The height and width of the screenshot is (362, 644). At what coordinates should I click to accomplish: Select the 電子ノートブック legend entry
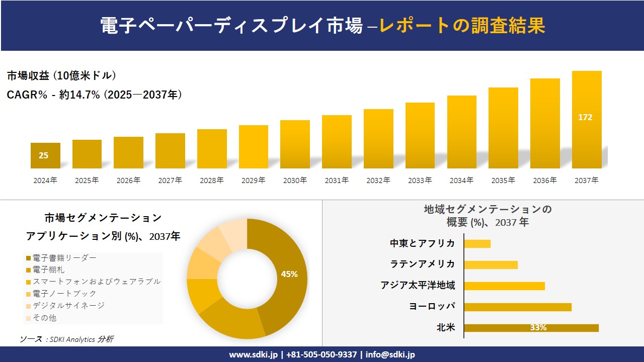click(61, 294)
